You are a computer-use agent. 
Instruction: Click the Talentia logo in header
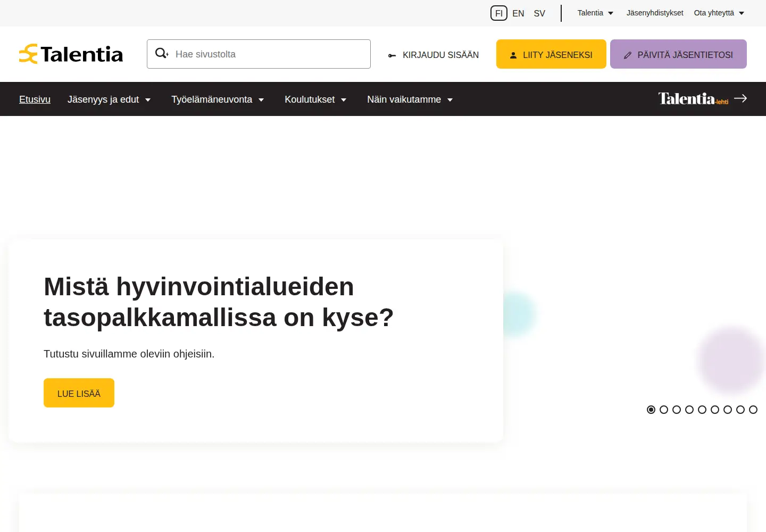(x=71, y=54)
